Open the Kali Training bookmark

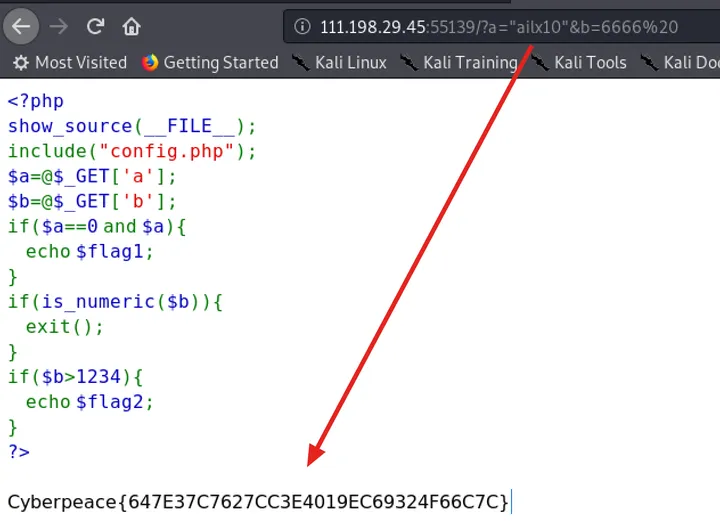click(x=459, y=62)
